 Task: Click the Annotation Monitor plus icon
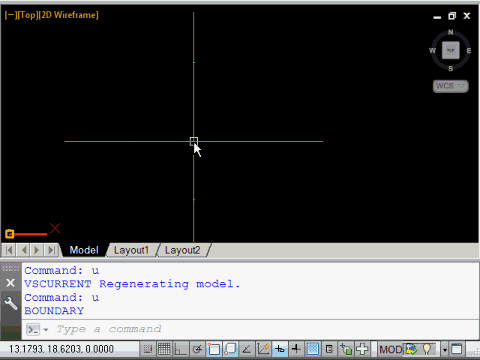362,349
